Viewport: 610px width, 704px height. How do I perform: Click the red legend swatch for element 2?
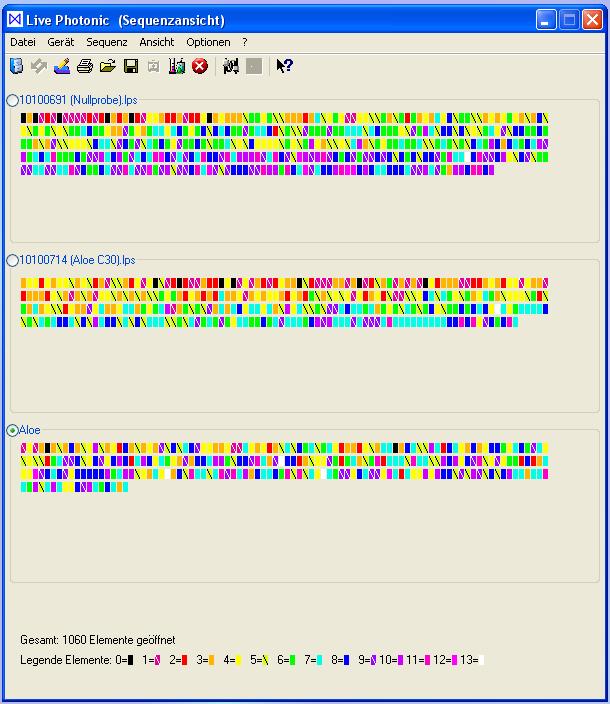click(184, 660)
